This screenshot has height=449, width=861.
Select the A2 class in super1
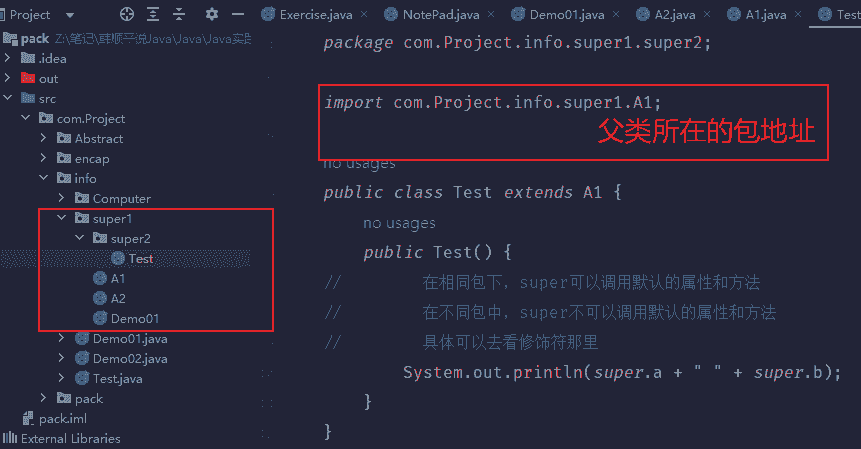[118, 298]
